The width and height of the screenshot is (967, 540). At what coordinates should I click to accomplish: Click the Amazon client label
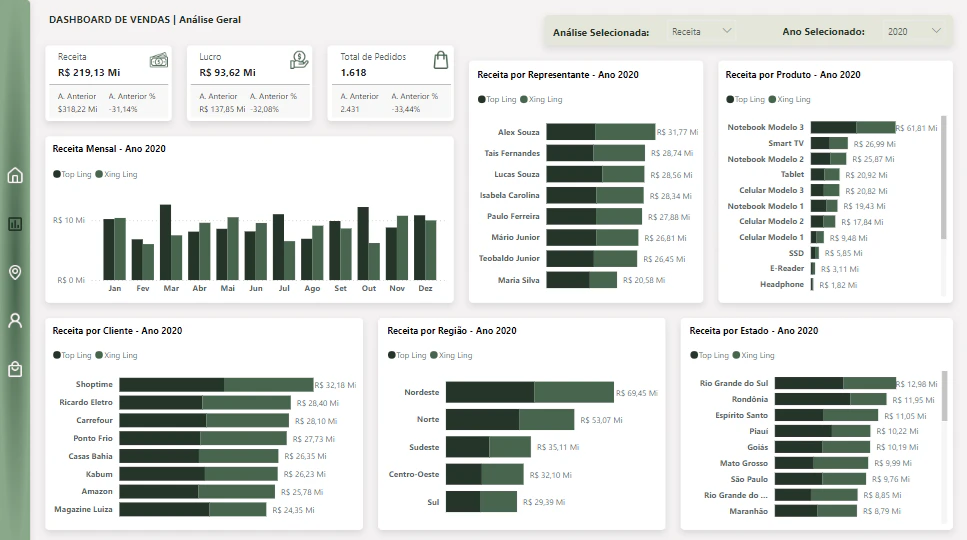click(x=97, y=491)
